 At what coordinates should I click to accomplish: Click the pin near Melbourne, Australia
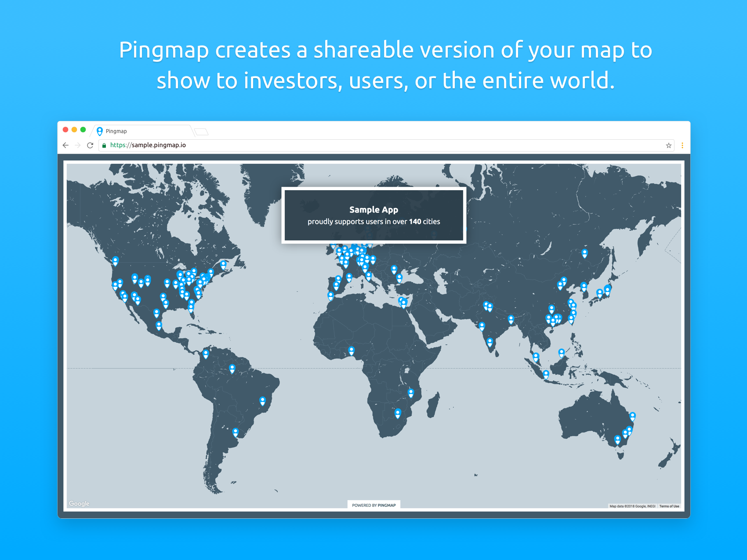tap(617, 439)
